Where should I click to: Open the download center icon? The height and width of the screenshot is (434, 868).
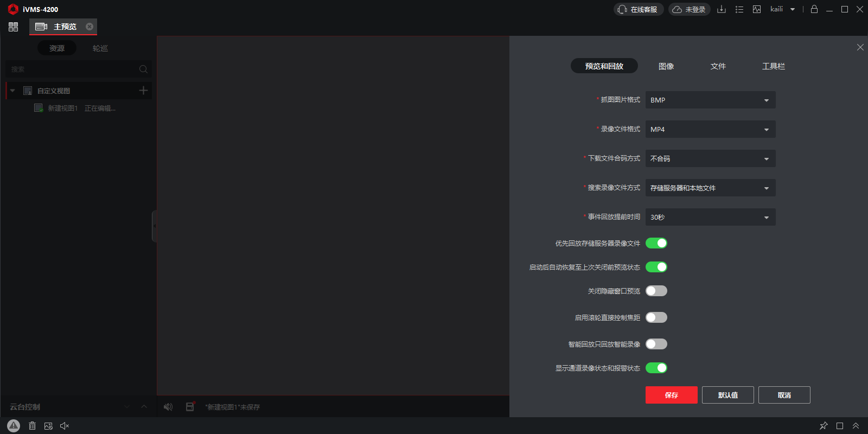(x=721, y=9)
